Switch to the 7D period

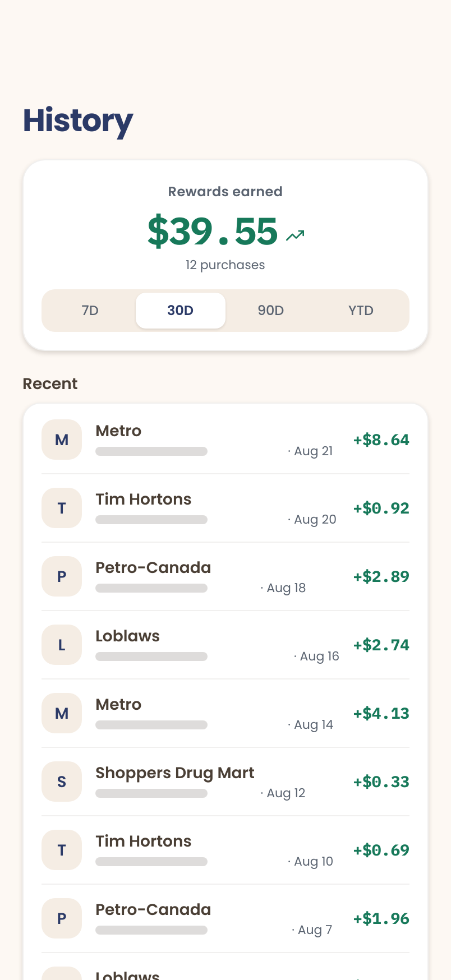click(x=90, y=311)
